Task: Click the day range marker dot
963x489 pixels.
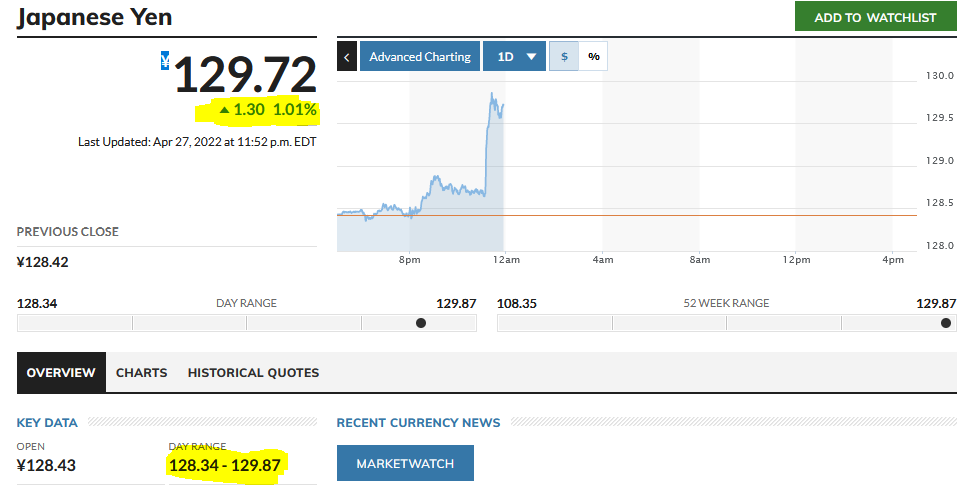Action: point(421,323)
